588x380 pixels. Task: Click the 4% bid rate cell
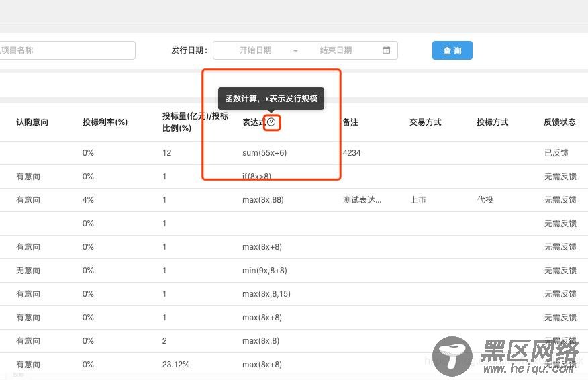(x=88, y=200)
